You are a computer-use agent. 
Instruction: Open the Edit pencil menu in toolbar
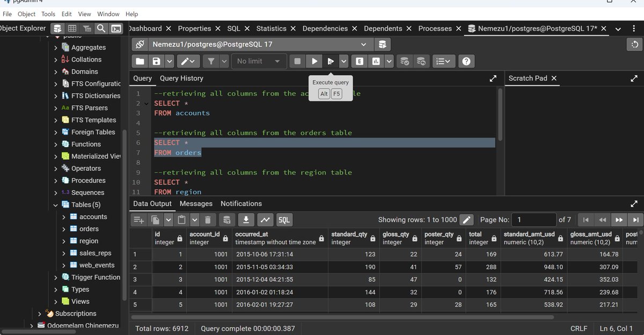188,61
